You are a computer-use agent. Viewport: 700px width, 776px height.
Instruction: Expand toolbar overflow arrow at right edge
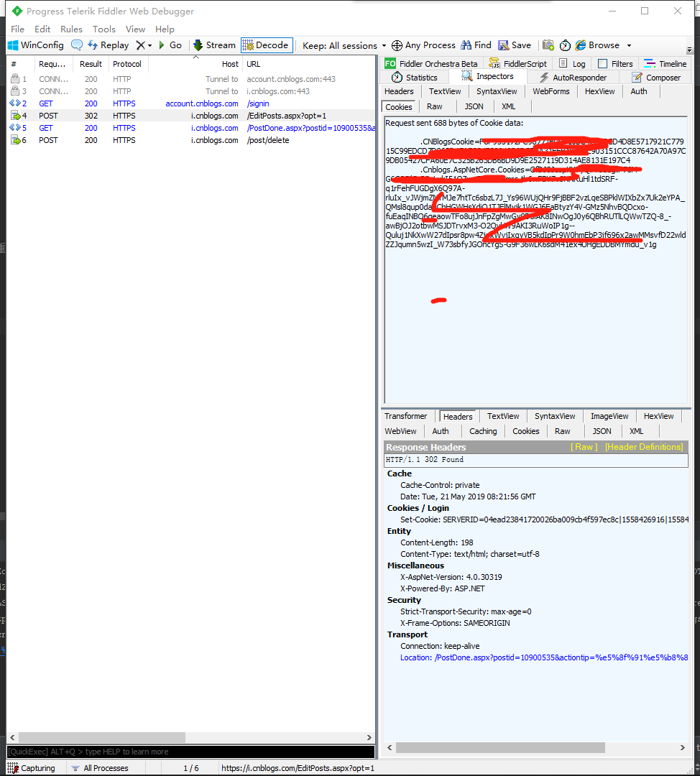tap(689, 50)
